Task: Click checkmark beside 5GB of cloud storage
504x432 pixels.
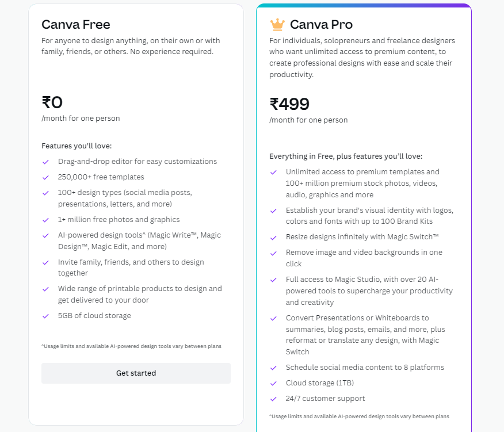Action: [x=45, y=316]
